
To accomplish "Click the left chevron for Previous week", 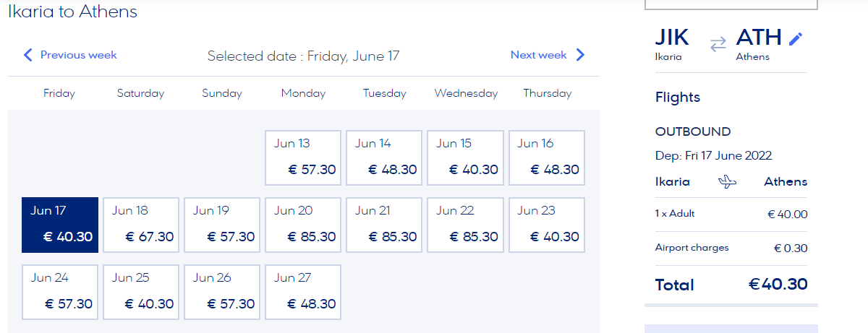I will click(28, 55).
